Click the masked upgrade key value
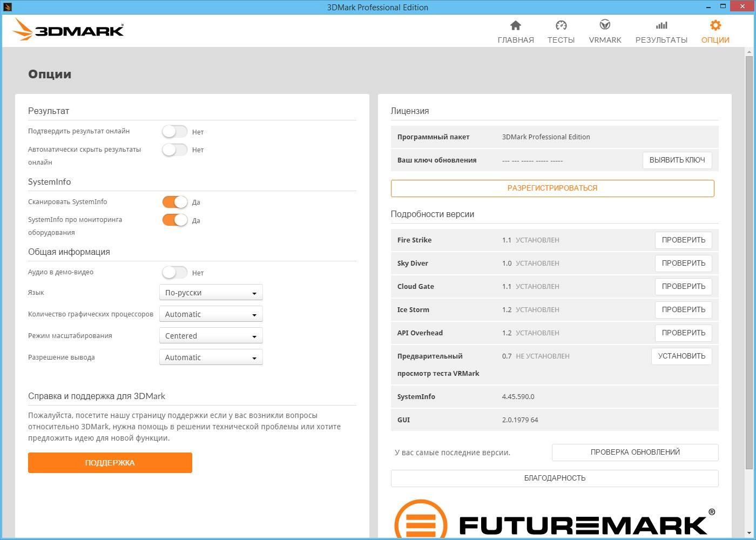This screenshot has height=540, width=756. (x=532, y=160)
